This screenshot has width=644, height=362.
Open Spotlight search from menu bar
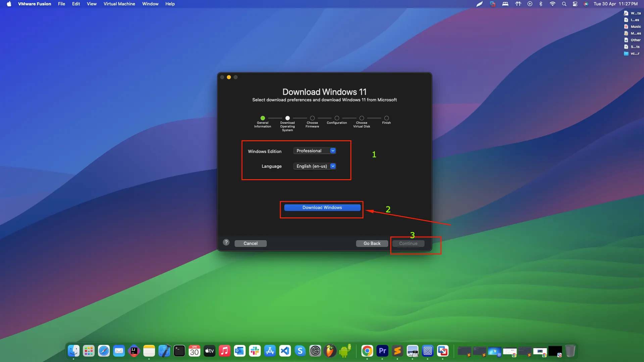564,4
